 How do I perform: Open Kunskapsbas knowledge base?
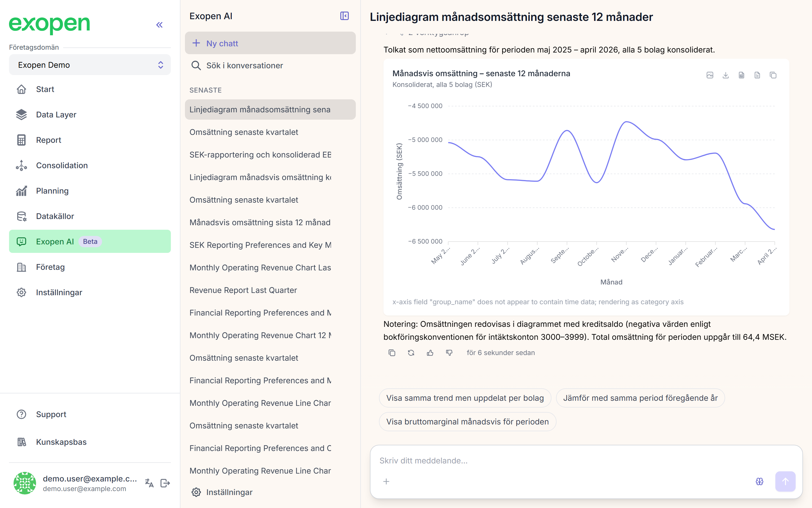pyautogui.click(x=90, y=442)
